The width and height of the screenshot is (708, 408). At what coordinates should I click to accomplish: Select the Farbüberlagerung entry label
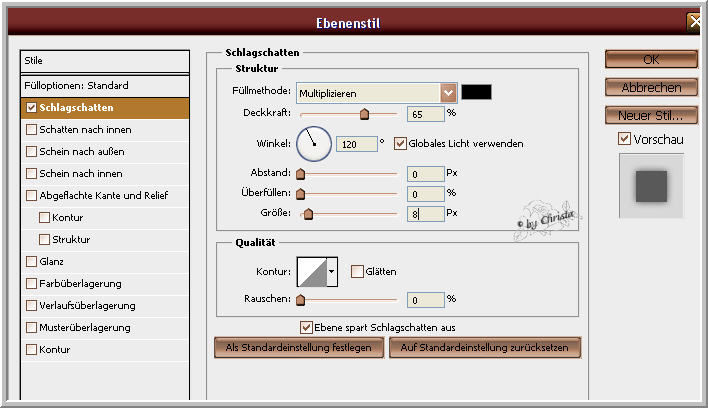click(x=80, y=283)
